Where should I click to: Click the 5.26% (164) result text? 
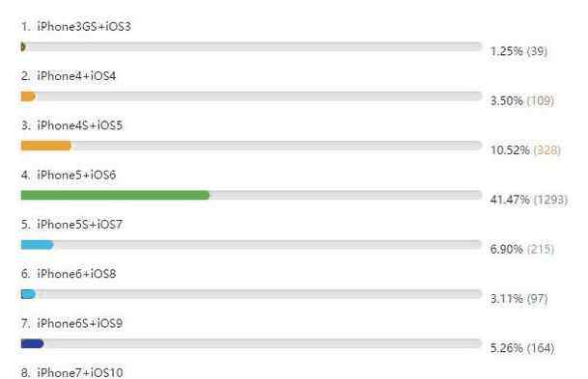coord(522,348)
